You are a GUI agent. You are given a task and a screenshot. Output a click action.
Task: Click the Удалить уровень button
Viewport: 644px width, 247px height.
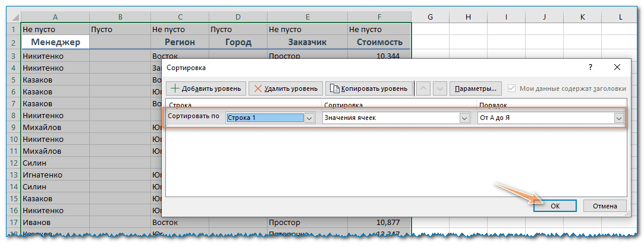pos(285,88)
